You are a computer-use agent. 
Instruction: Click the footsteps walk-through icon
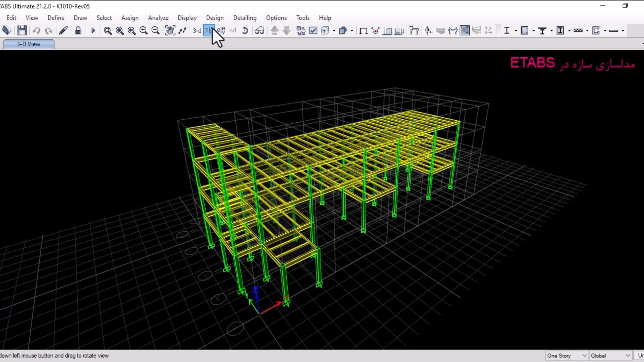[182, 31]
